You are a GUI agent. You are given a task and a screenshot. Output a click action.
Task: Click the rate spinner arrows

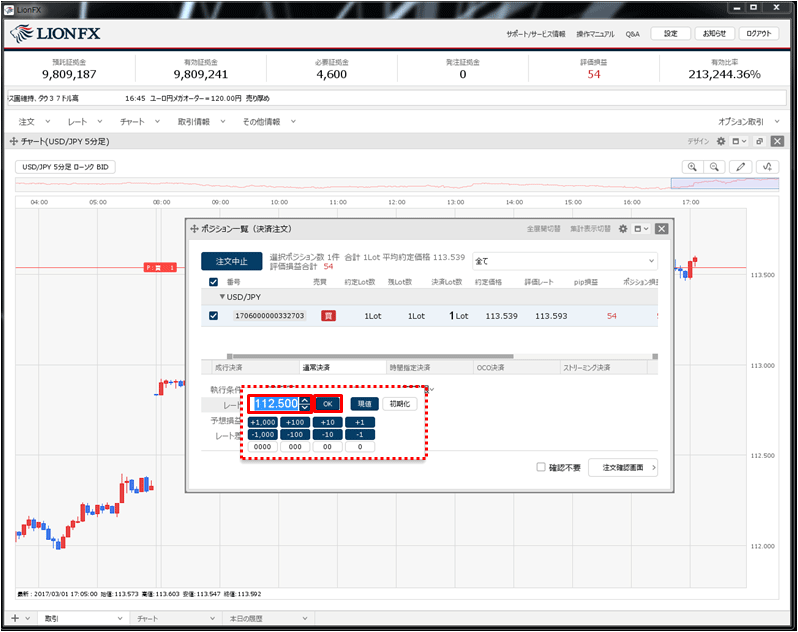tap(305, 404)
